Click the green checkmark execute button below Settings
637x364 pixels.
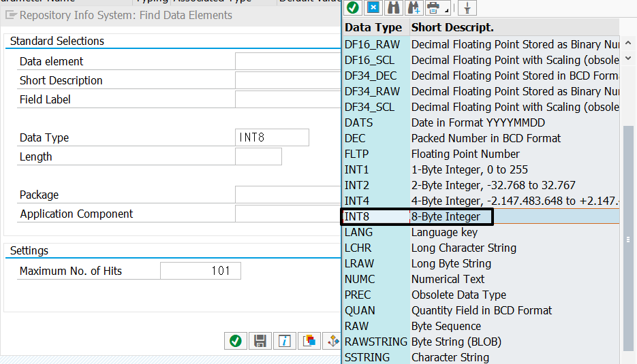pyautogui.click(x=235, y=341)
